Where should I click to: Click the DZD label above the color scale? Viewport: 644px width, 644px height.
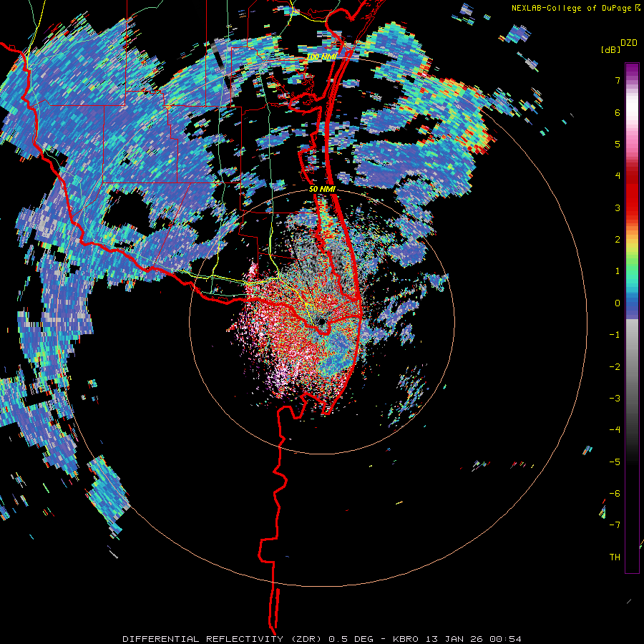[x=629, y=43]
